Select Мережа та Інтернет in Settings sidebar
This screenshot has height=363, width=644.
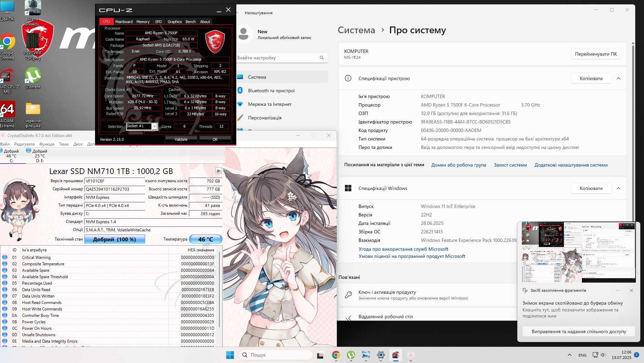pyautogui.click(x=282, y=104)
